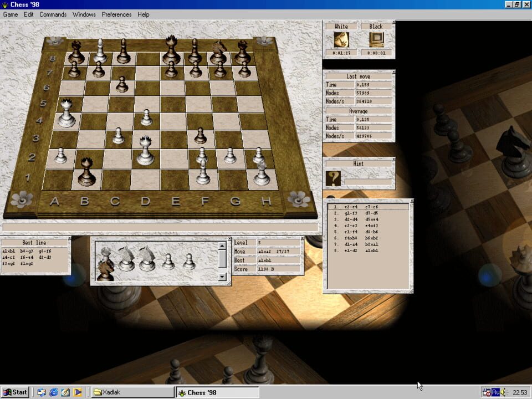Viewport: 532px width, 399px height.
Task: Open the Start menu
Action: point(14,392)
